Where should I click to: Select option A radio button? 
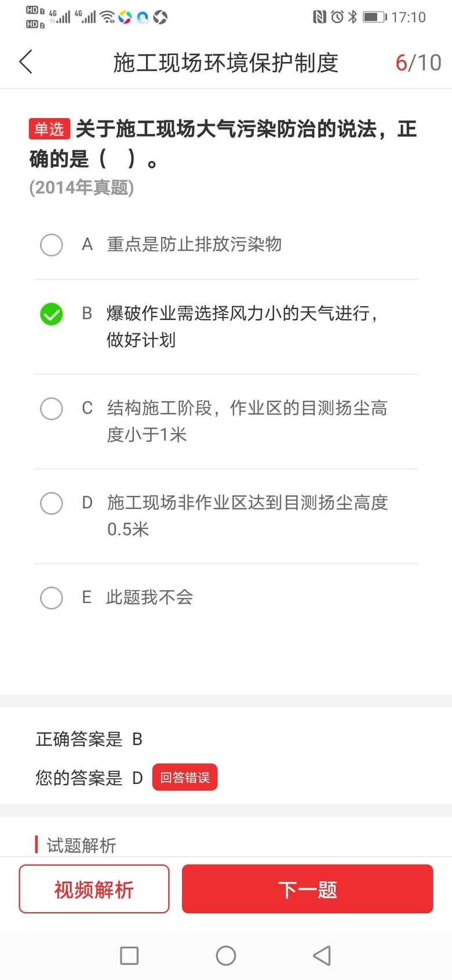[x=52, y=245]
